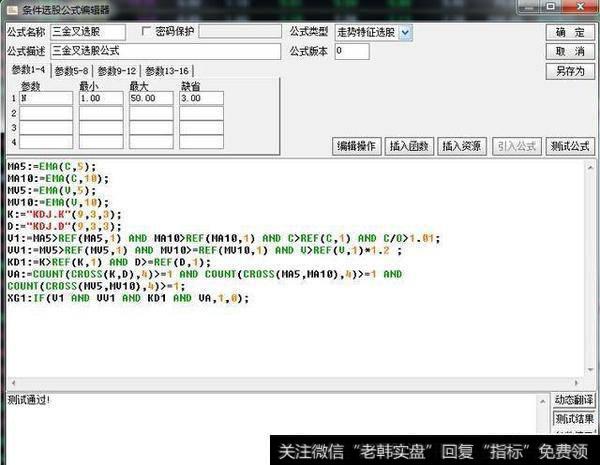Switch to the 参数13-16 tab
Screen dimensions: 600x465
167,71
